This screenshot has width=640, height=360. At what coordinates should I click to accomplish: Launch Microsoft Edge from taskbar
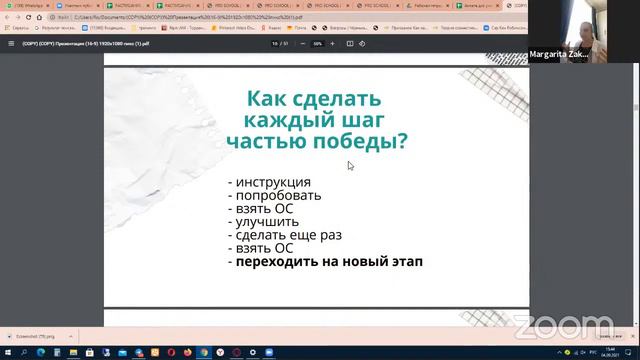pyautogui.click(x=41, y=352)
